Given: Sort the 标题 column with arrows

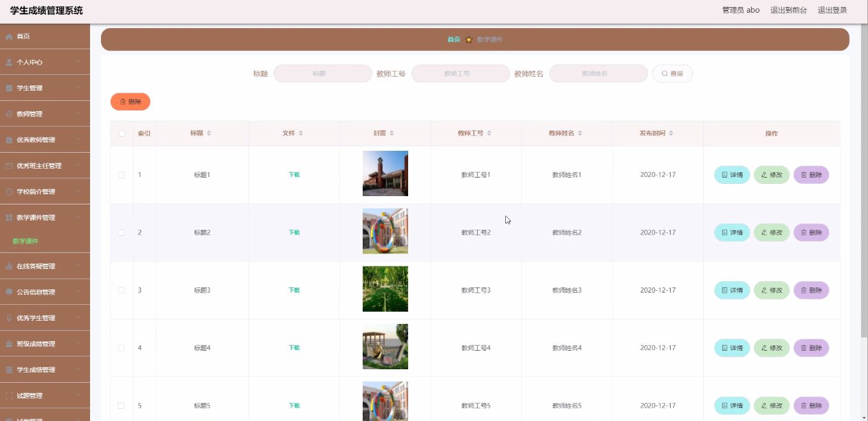Looking at the screenshot, I should (x=209, y=134).
